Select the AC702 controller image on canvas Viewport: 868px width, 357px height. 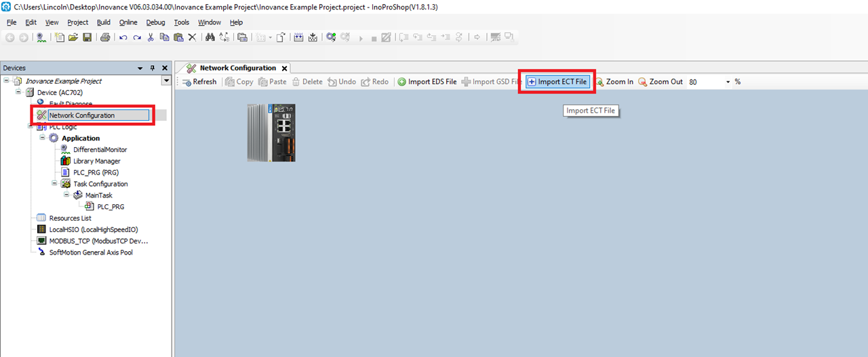click(271, 132)
